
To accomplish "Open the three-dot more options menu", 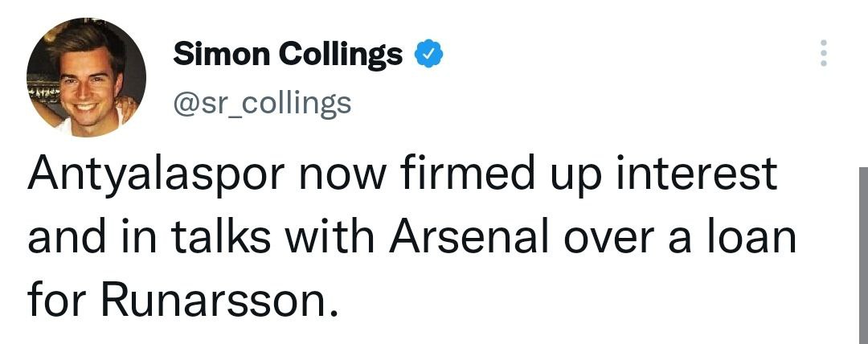I will coord(821,53).
